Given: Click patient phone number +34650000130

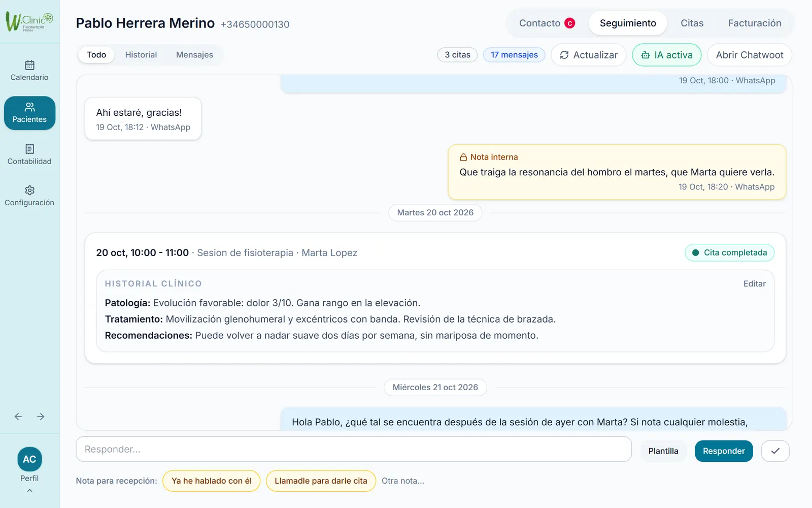Looking at the screenshot, I should [x=255, y=24].
